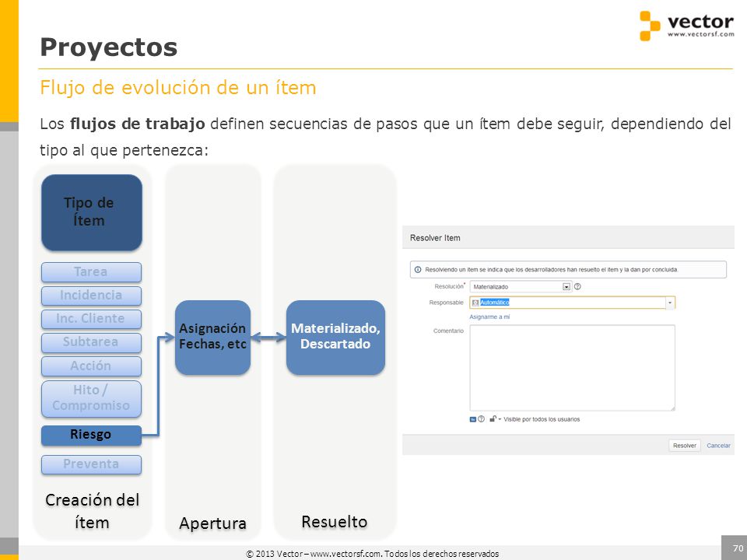This screenshot has width=747, height=560.
Task: Click the 'Resolver Item' dialog title
Action: (435, 238)
